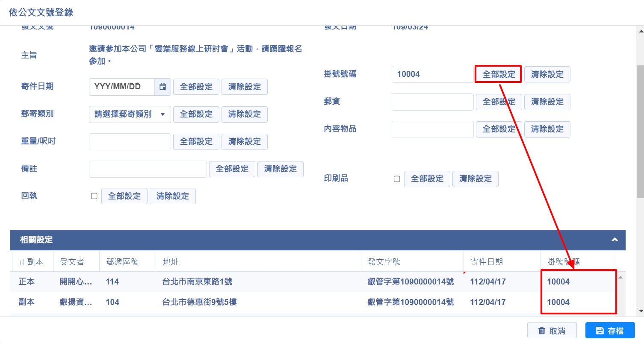Click the 重量/呎吋 text field
644x343 pixels.
pos(130,142)
